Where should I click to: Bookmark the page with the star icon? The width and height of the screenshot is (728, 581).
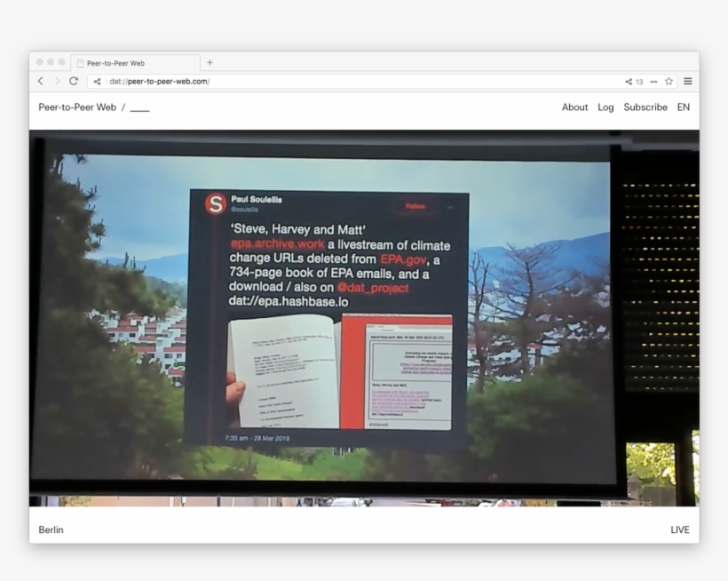tap(669, 81)
